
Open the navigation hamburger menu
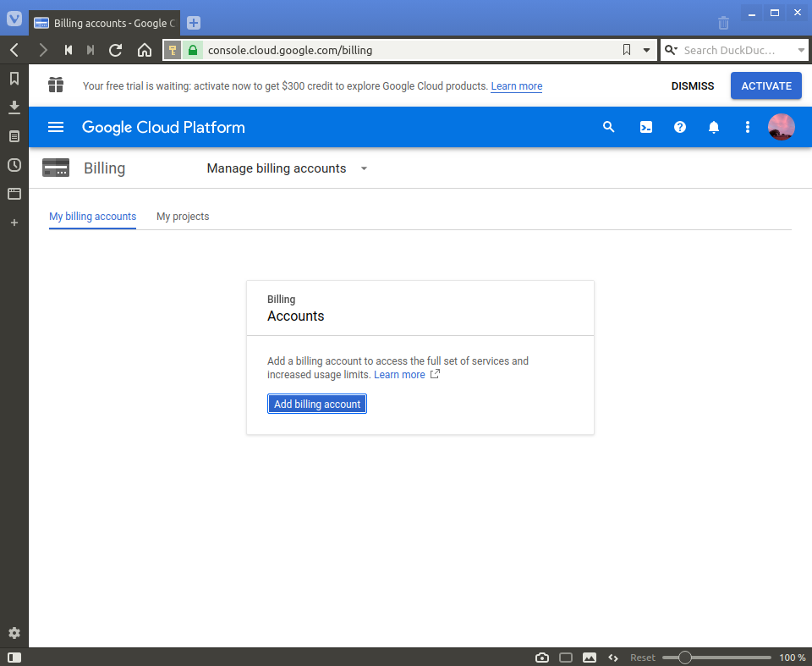pos(56,127)
